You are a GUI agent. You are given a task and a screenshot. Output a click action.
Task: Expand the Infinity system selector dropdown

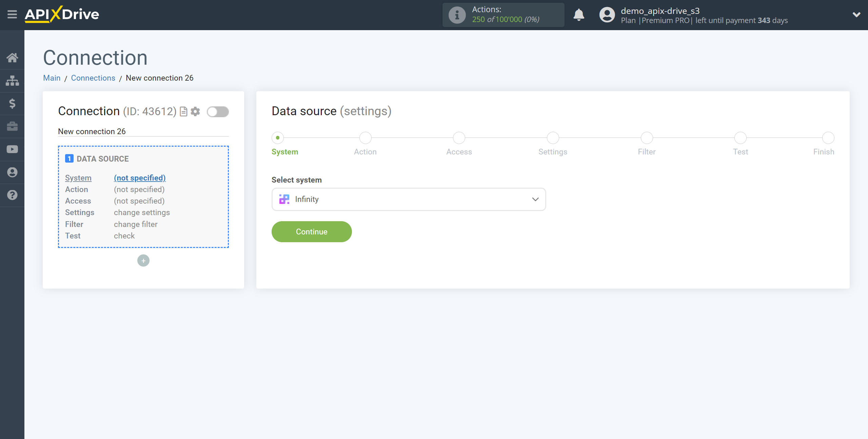point(536,199)
